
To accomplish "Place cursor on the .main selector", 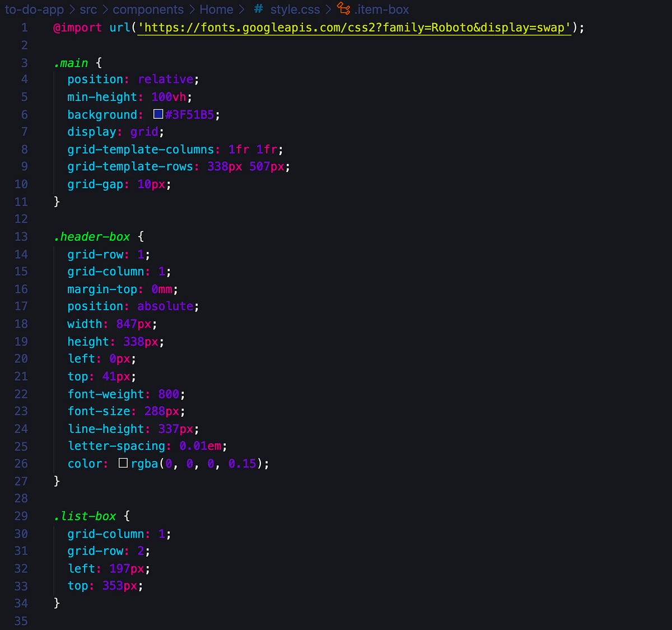I will point(72,63).
